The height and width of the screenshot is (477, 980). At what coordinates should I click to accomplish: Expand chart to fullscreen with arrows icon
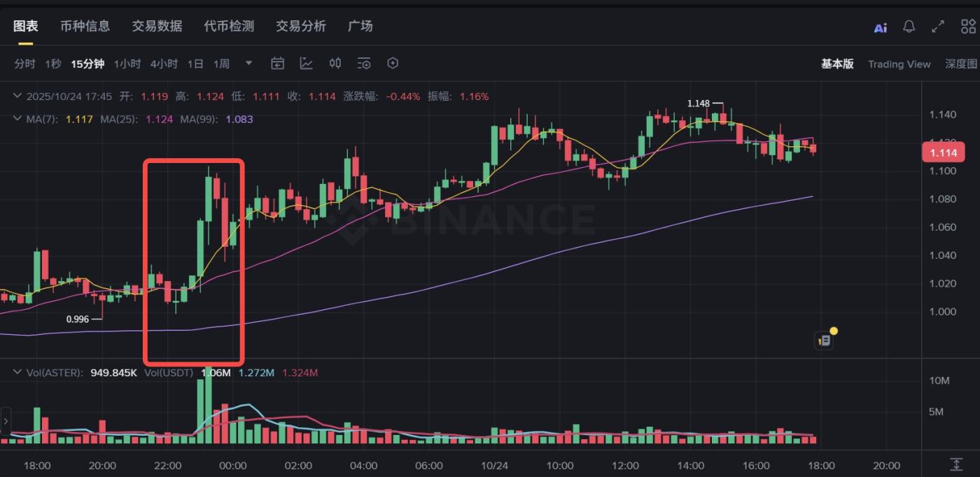938,27
